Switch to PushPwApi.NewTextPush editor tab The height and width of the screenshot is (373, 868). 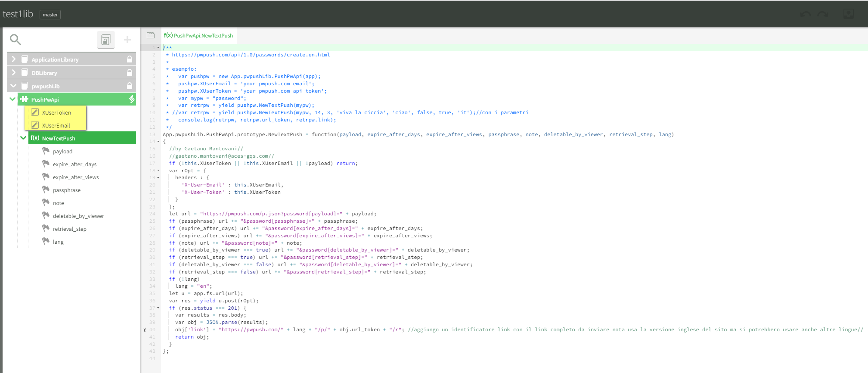199,36
